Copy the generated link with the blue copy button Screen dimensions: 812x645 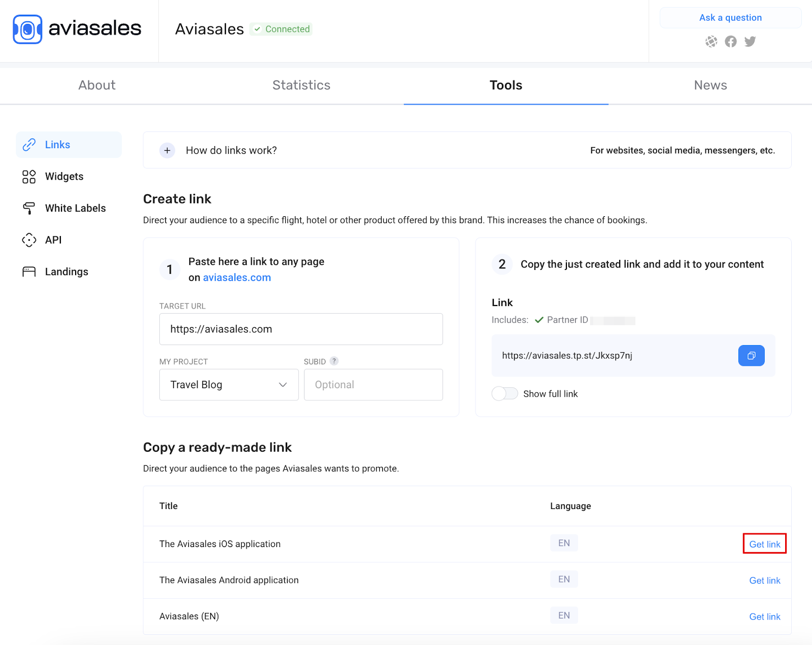click(x=751, y=356)
